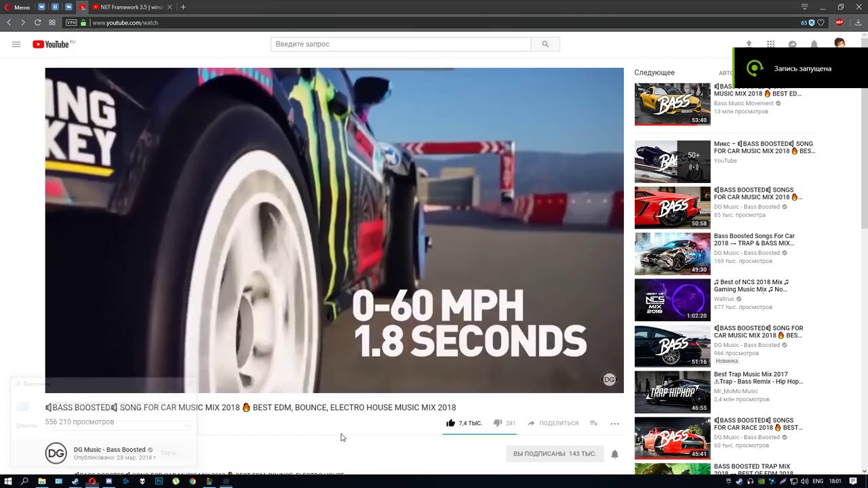Toggle the VPN badge in address bar
The image size is (868, 488).
71,22
